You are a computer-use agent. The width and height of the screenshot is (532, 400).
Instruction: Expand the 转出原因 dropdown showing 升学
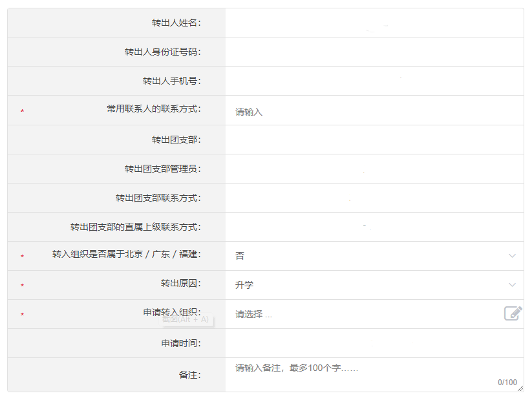click(374, 284)
